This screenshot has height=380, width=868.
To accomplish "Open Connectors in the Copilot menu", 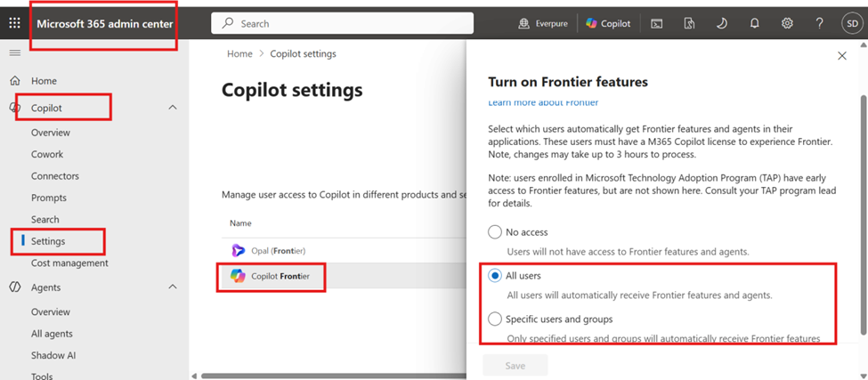I will pos(55,176).
